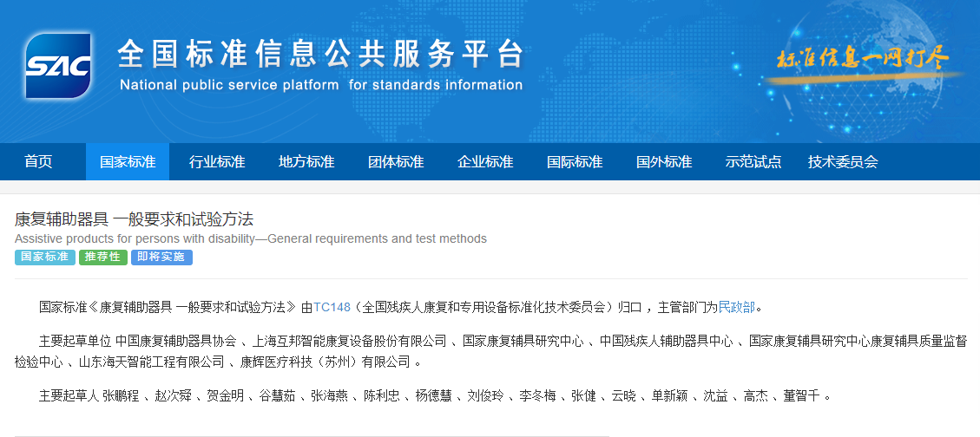Open the 地方标准 menu item
Screen dimensions: 980x437
pos(306,162)
